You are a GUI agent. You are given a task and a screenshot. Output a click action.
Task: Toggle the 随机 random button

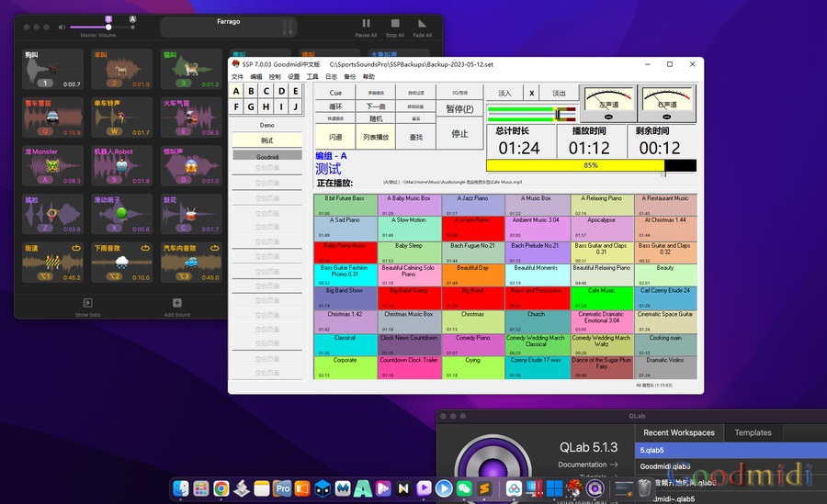coord(376,118)
